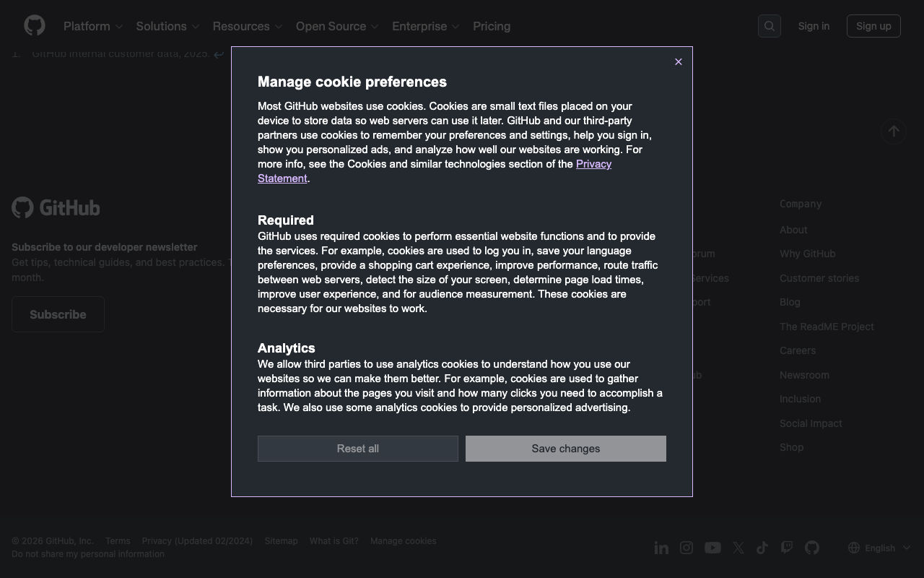Screen dimensions: 924x578
Task: Close the cookie preferences dialog
Action: coord(678,62)
